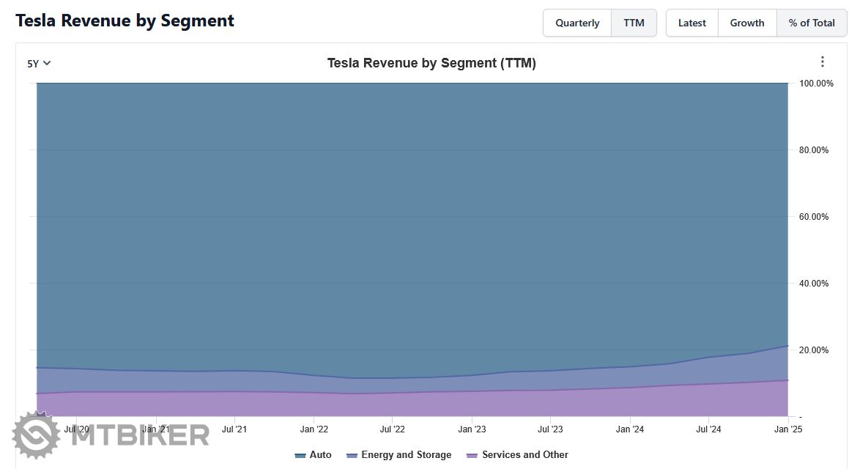The image size is (868, 469).
Task: Click the Energy and Storage legend marker
Action: (x=352, y=455)
